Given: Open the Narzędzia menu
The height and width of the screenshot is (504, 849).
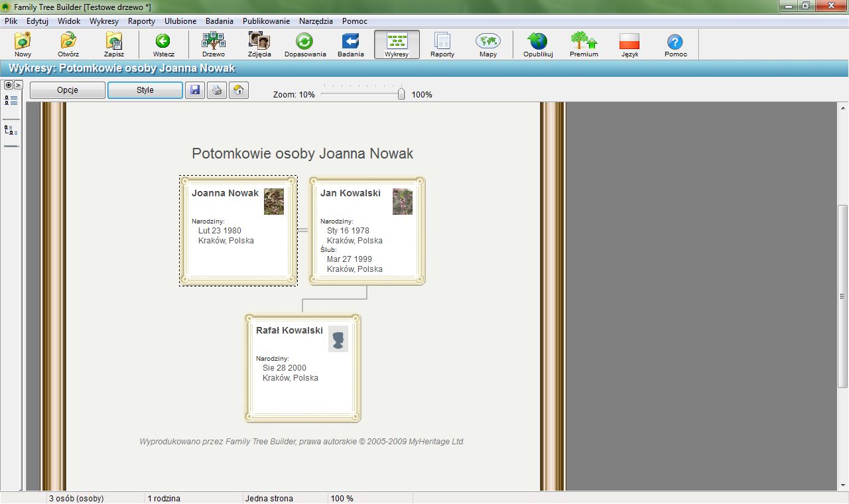Looking at the screenshot, I should [316, 21].
